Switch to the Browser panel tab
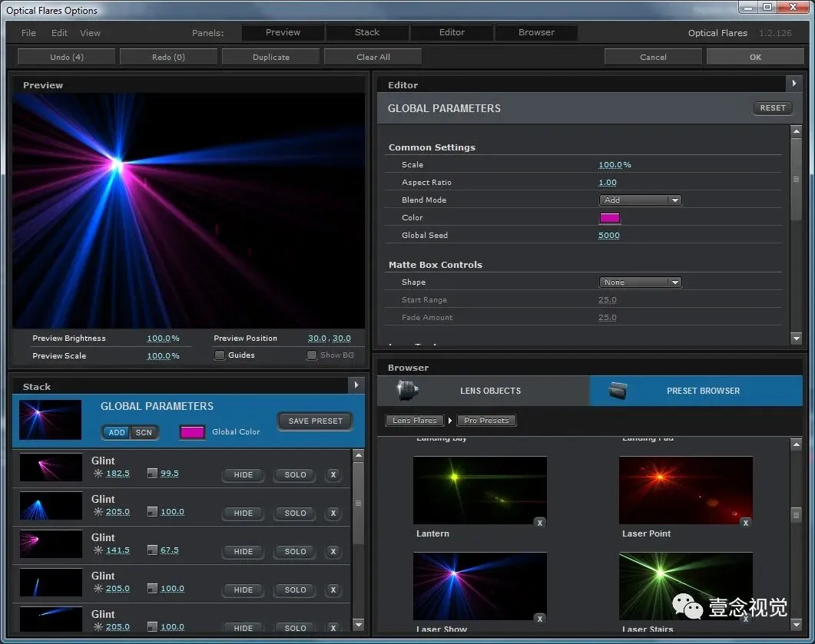 pyautogui.click(x=536, y=32)
